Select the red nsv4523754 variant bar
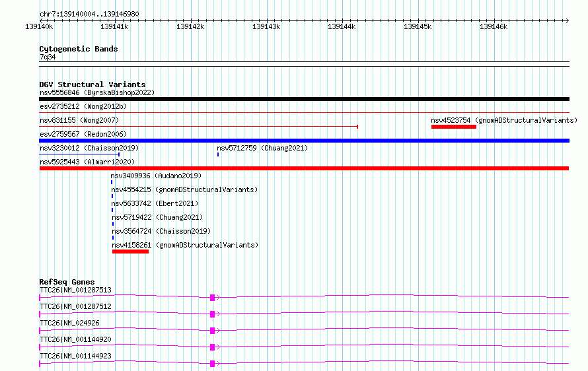 click(x=454, y=127)
